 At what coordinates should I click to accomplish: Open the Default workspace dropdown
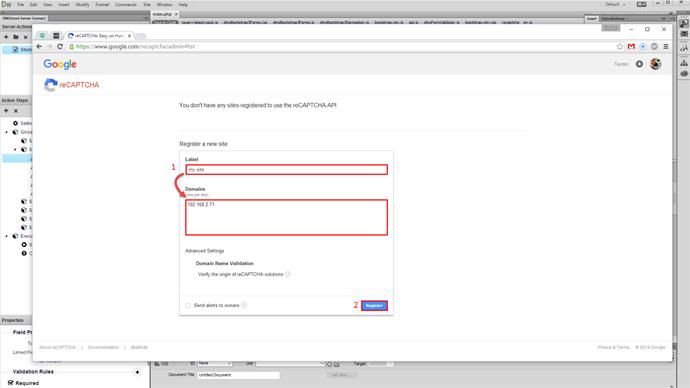point(615,4)
